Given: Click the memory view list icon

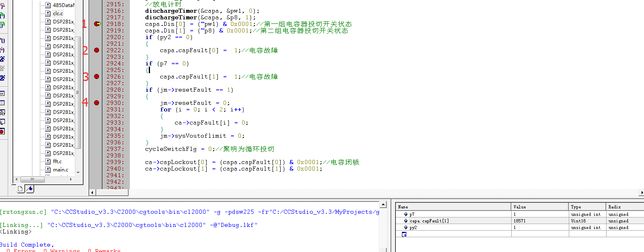Looking at the screenshot, I should click(x=2, y=103).
